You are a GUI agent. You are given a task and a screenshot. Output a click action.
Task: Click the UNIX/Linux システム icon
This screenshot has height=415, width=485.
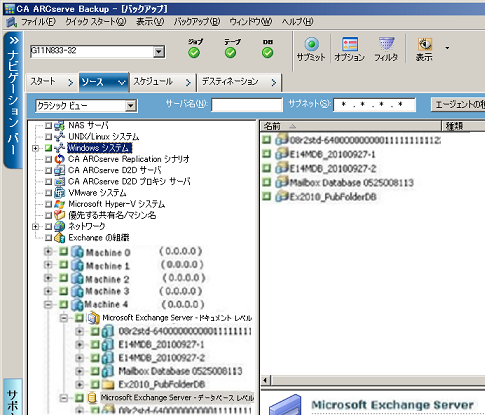(59, 137)
